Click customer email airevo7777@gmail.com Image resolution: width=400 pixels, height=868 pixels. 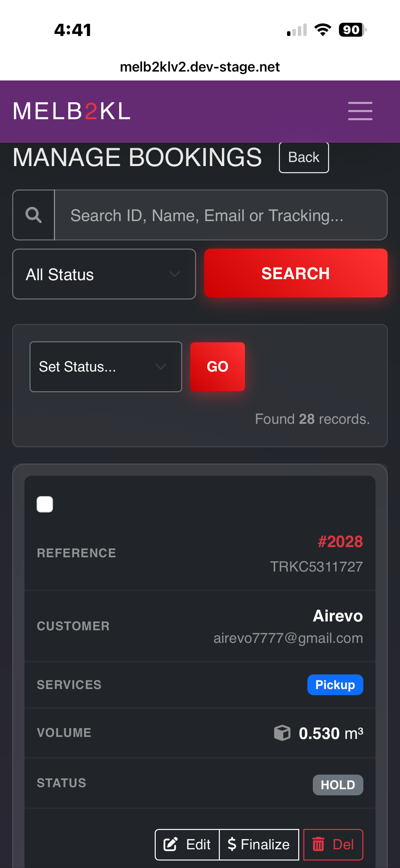click(x=288, y=638)
